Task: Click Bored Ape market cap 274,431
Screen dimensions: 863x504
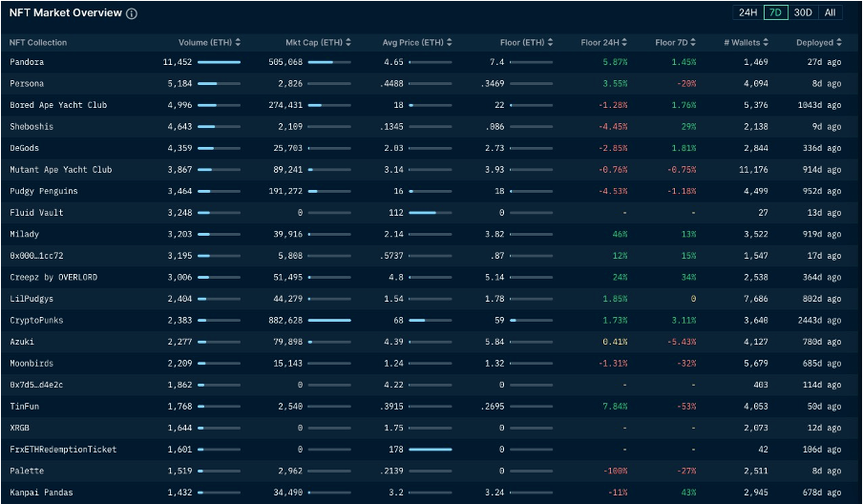Action: pyautogui.click(x=285, y=105)
